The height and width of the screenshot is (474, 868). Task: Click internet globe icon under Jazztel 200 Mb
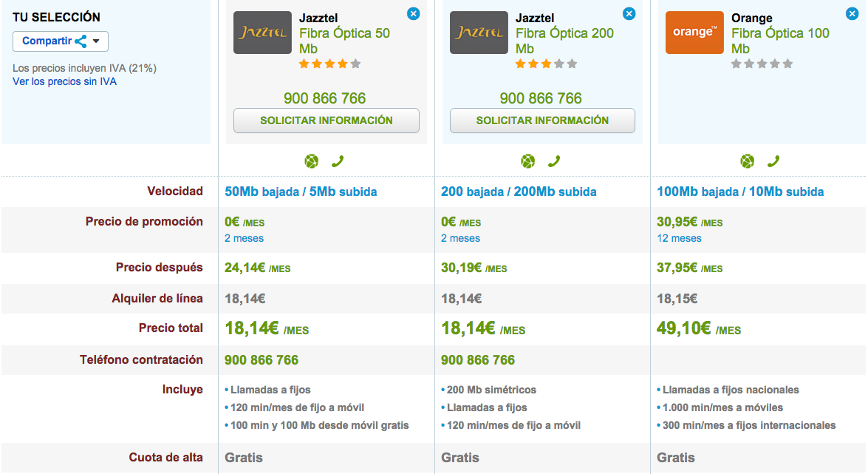[528, 161]
